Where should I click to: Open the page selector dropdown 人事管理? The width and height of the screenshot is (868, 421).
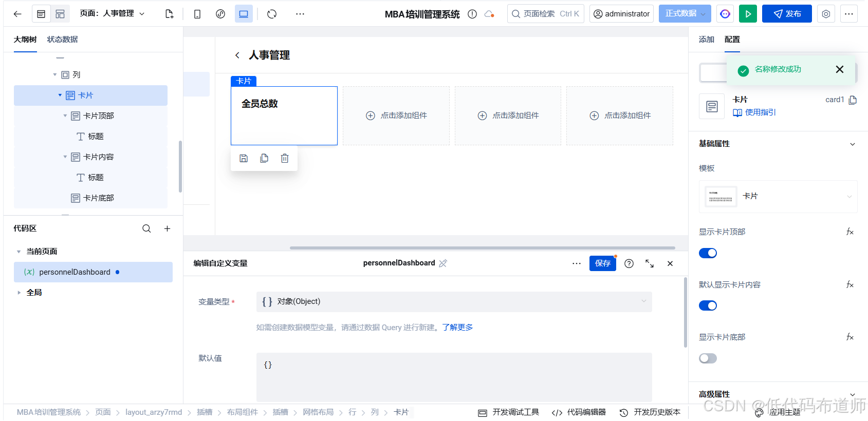pos(112,13)
